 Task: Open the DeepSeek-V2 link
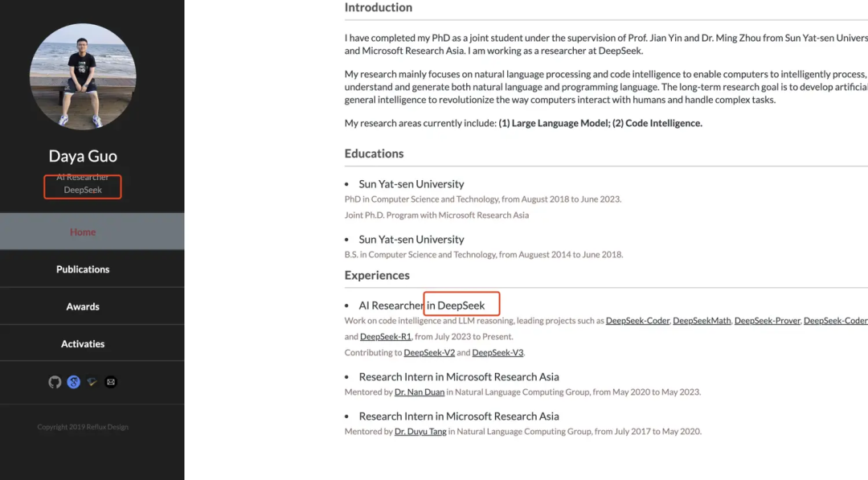pos(429,353)
